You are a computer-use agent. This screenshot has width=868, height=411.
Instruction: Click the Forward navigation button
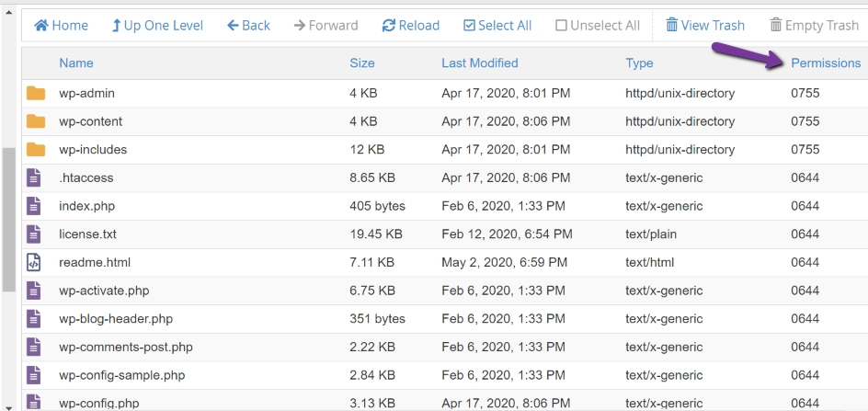coord(326,26)
